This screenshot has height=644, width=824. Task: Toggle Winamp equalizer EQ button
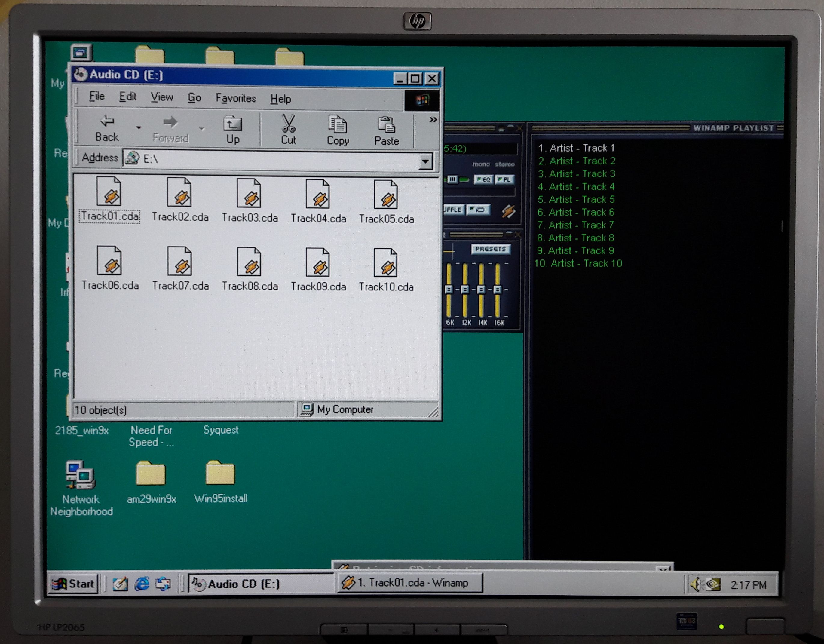483,179
